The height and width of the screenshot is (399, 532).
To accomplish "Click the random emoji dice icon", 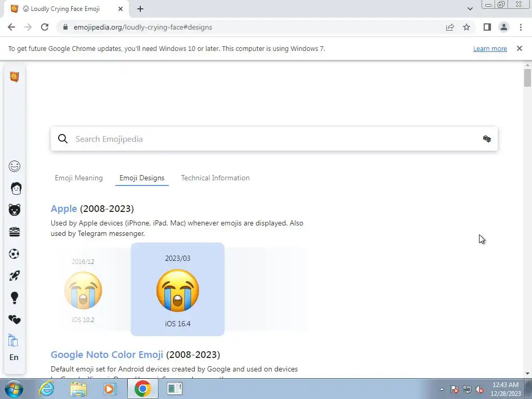I will point(487,139).
